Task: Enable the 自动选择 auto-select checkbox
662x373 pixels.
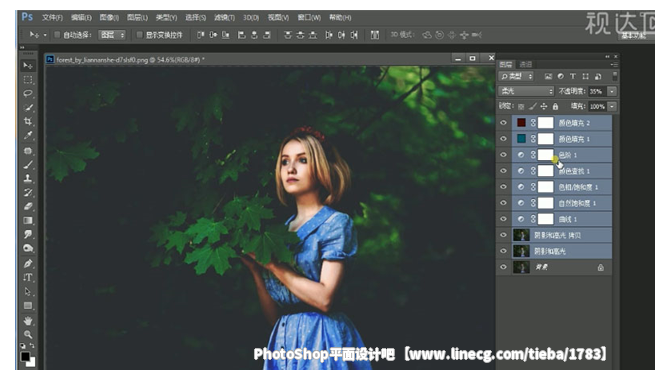Action: click(57, 35)
